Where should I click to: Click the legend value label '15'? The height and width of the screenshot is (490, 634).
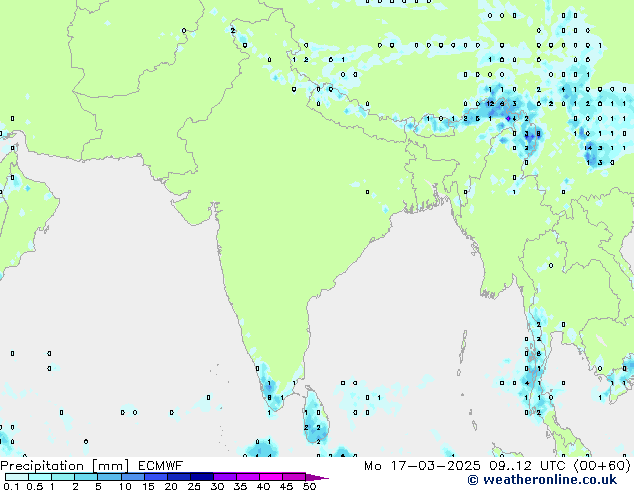[148, 486]
